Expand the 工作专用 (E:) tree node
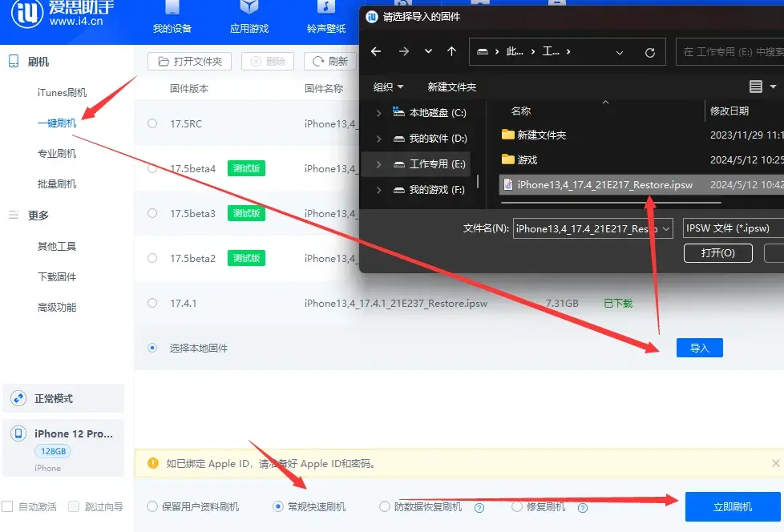Image resolution: width=784 pixels, height=532 pixels. point(378,163)
